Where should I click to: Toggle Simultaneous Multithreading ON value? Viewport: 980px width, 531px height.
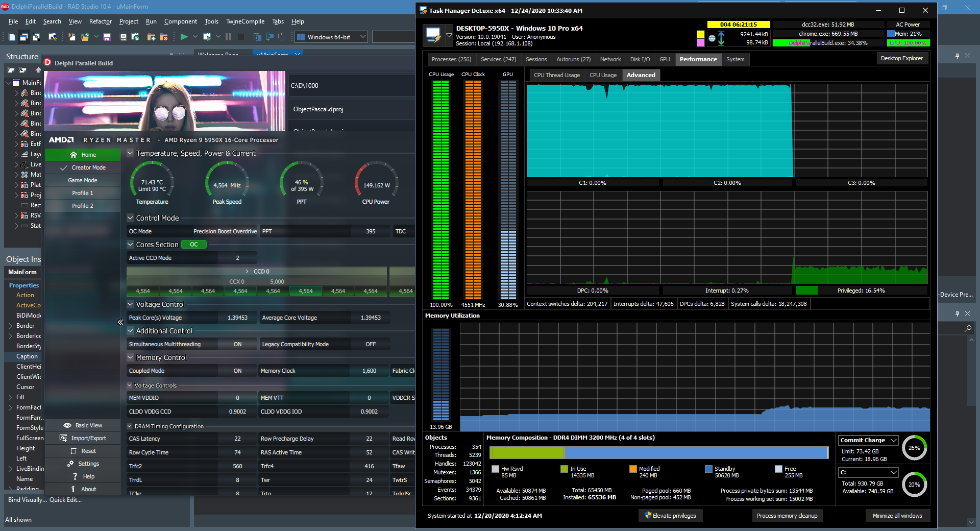tap(237, 344)
